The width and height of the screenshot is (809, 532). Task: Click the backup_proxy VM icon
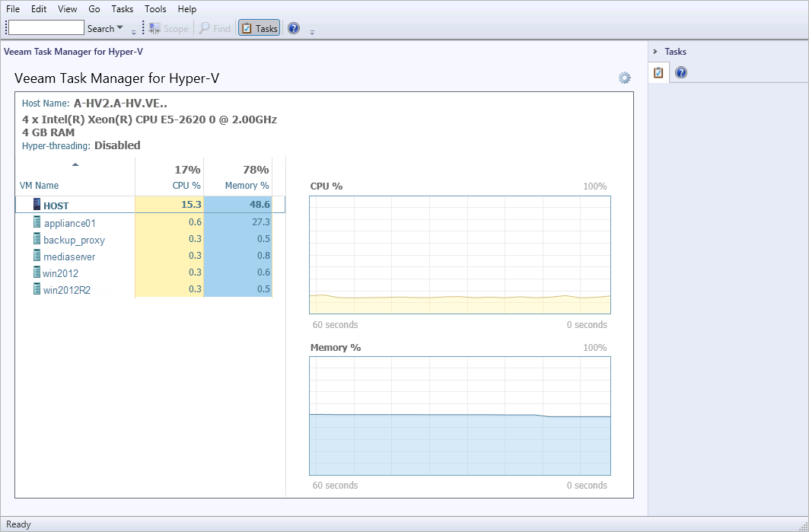pyautogui.click(x=37, y=238)
